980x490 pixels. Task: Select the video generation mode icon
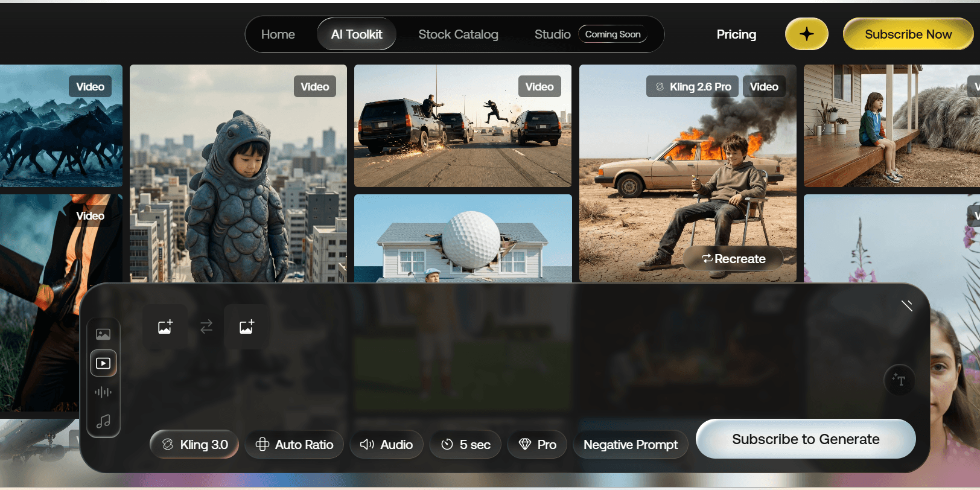pyautogui.click(x=103, y=363)
